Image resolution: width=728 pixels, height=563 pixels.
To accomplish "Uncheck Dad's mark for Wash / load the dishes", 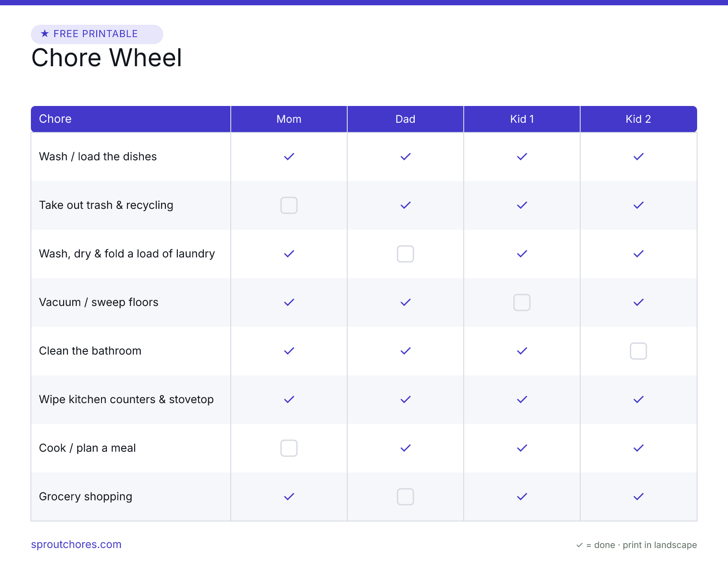I will click(x=405, y=157).
